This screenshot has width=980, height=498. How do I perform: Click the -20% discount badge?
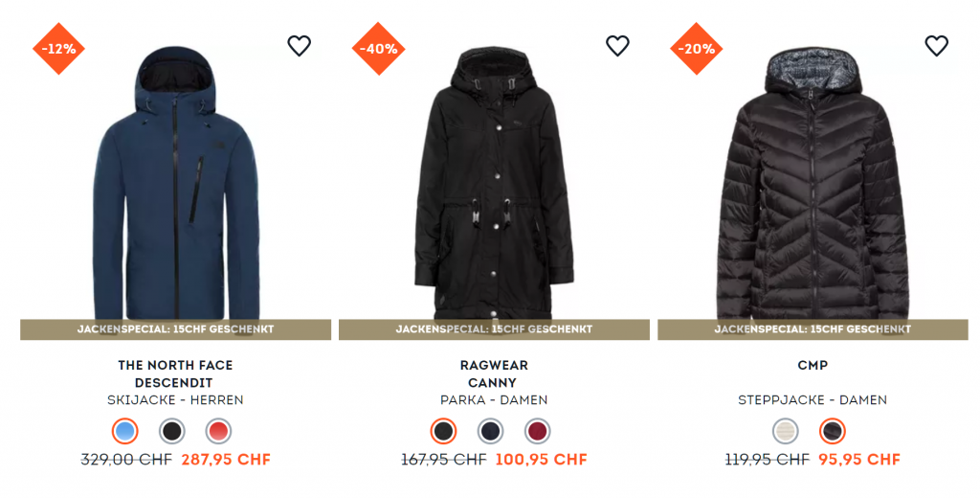(697, 48)
